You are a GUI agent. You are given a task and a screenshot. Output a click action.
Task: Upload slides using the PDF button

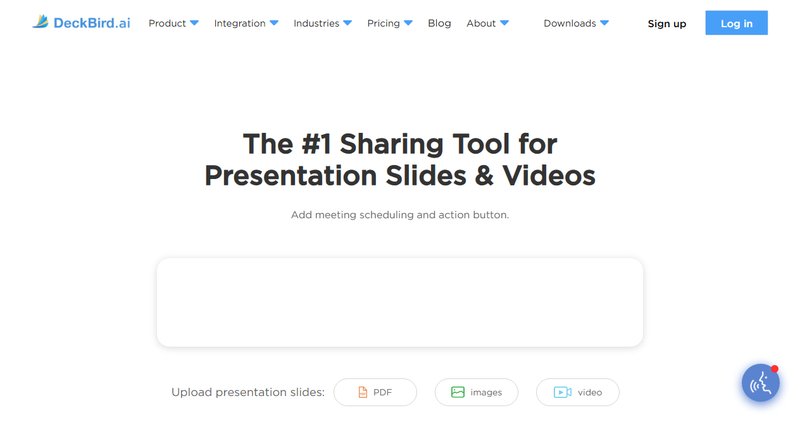coord(375,392)
